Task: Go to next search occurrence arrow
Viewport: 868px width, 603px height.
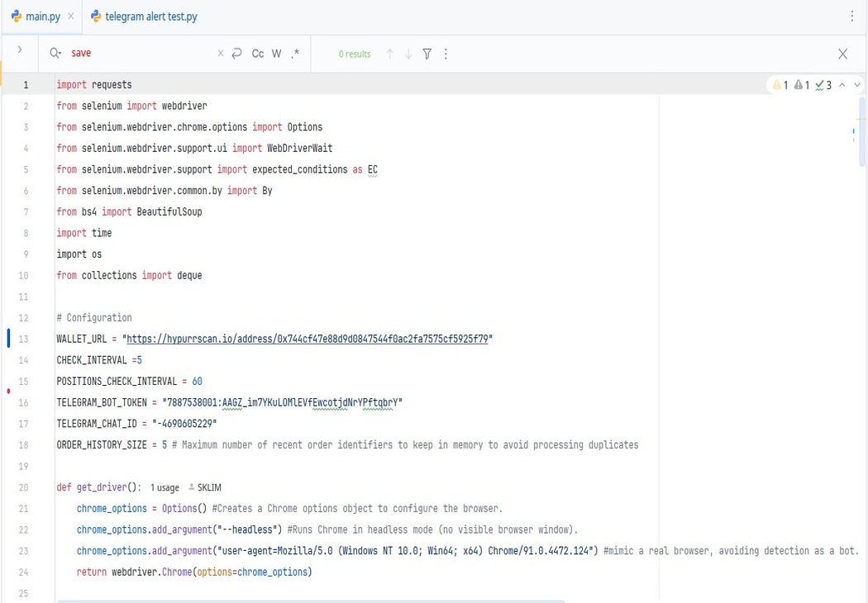Action: coord(408,54)
